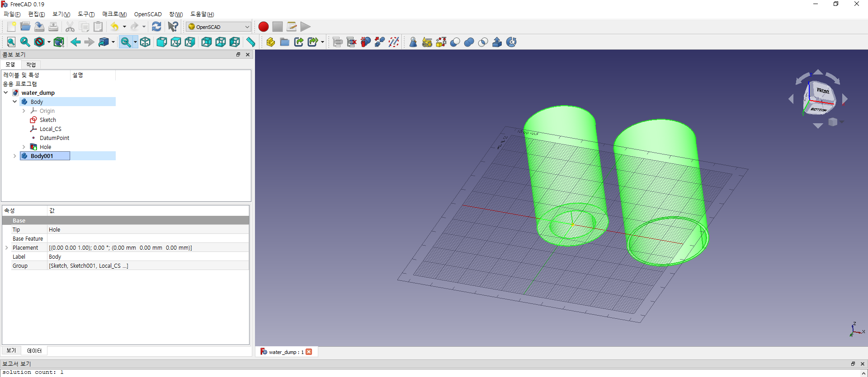Open the 파일(F) menu
Screen dimensions: 868x377
(x=12, y=14)
